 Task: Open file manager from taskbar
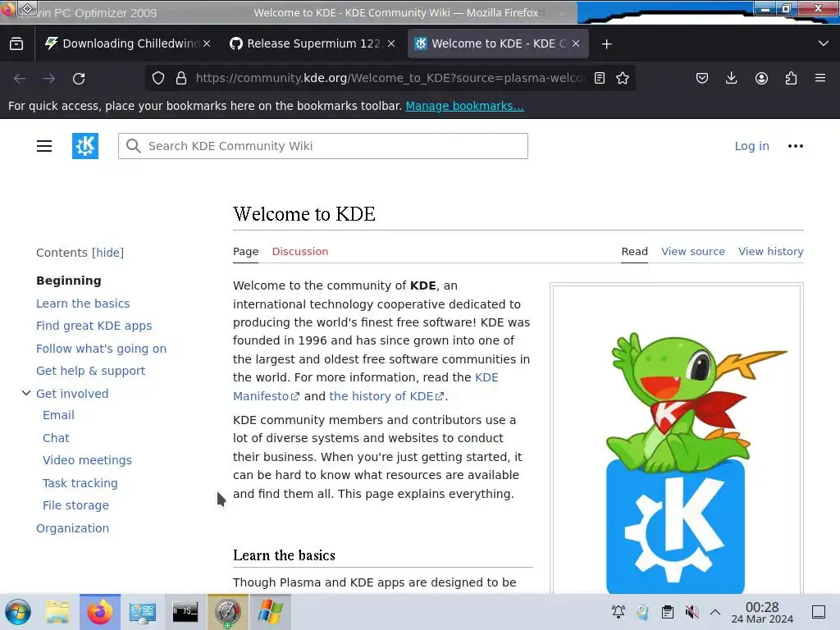[57, 612]
